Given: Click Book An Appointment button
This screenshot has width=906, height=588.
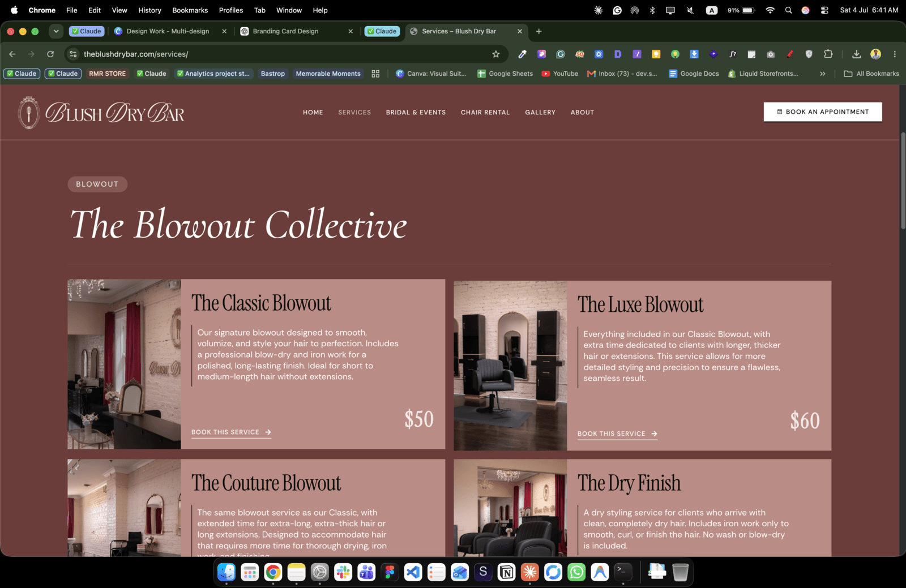Looking at the screenshot, I should point(823,112).
